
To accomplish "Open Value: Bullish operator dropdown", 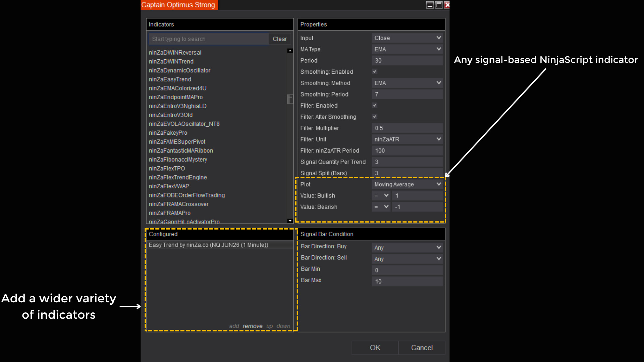I will [381, 196].
